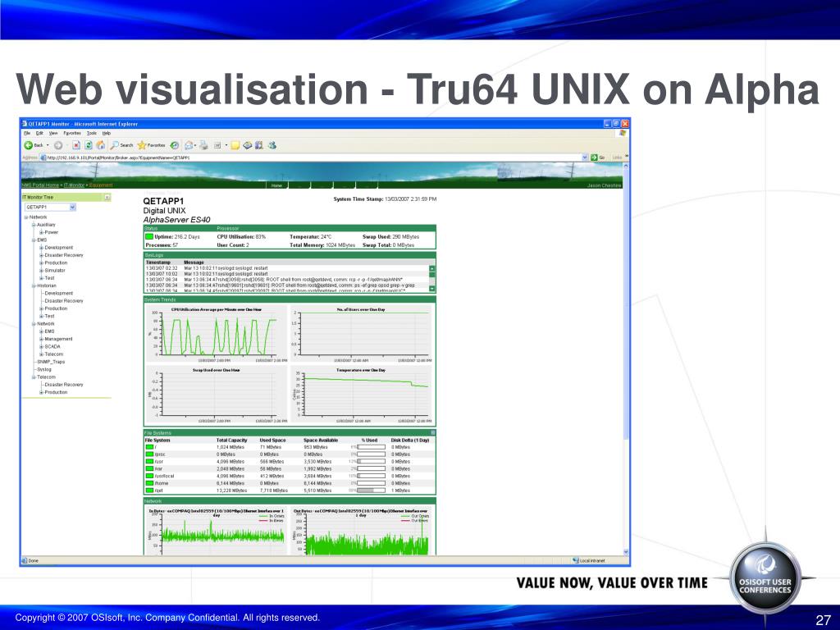Open Favorites star toolbar button
The height and width of the screenshot is (630, 840).
[x=152, y=145]
